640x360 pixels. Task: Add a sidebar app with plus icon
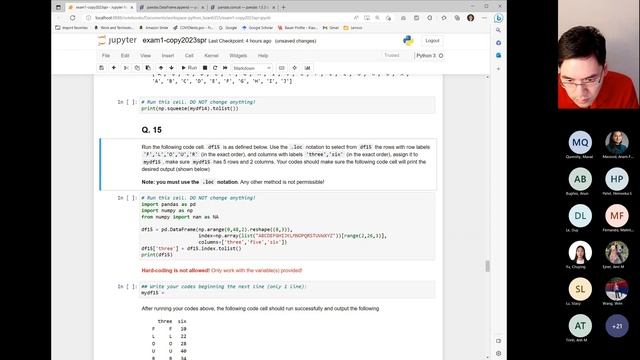[x=498, y=69]
